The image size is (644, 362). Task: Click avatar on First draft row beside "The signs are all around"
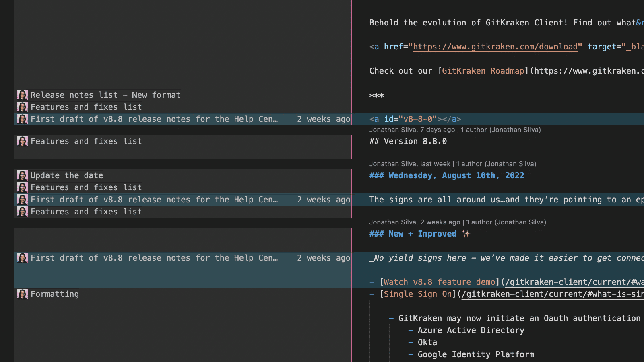click(x=22, y=200)
